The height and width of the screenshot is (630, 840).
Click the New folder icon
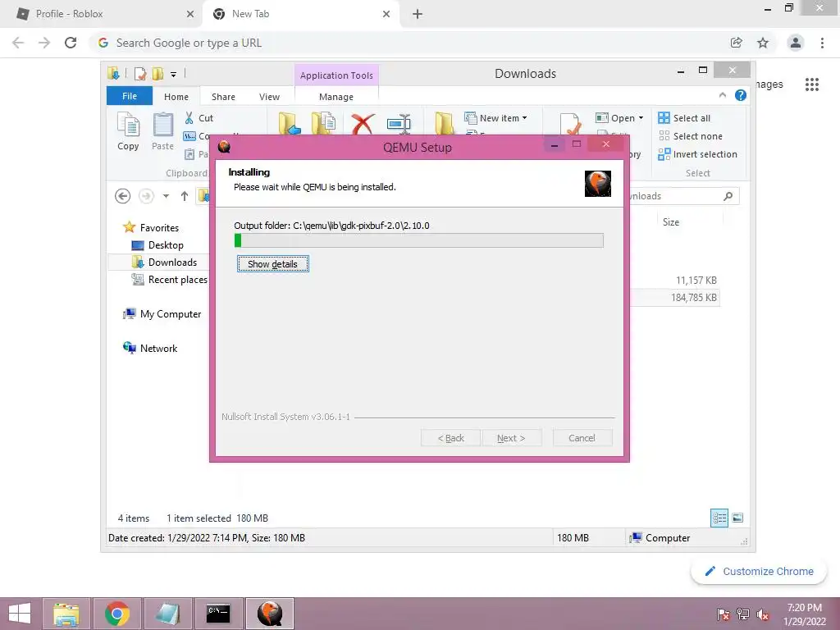coord(444,123)
